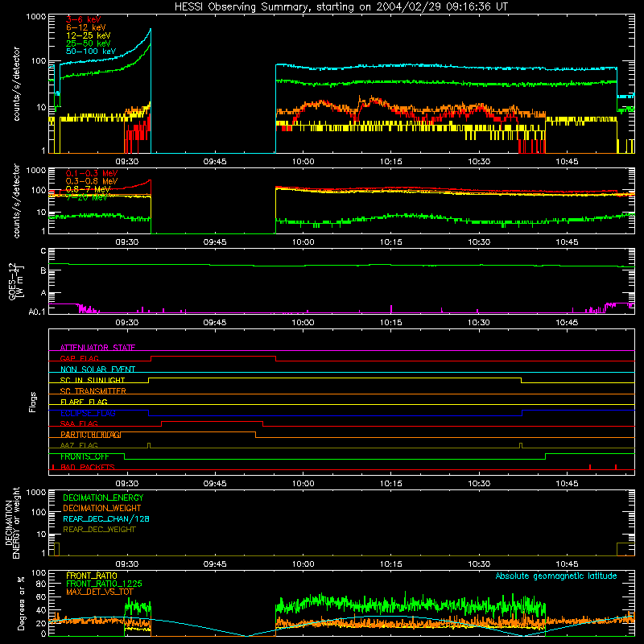The height and width of the screenshot is (644, 644).
Task: Click the 0.3-0.8 MeV legend label
Action: coord(92,181)
